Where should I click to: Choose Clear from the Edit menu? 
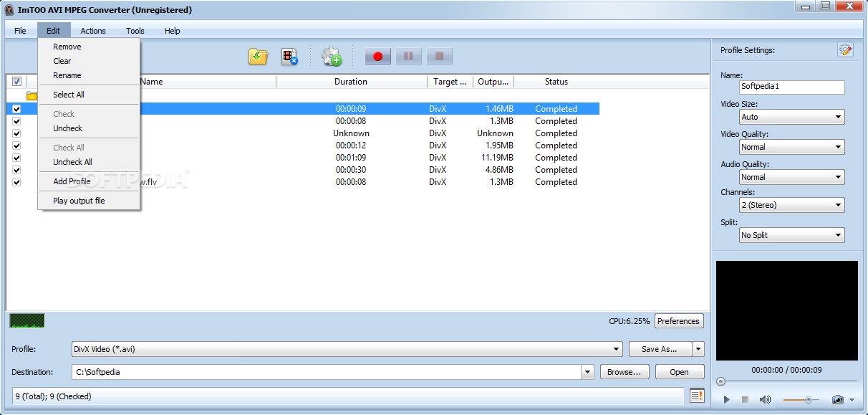(89, 61)
